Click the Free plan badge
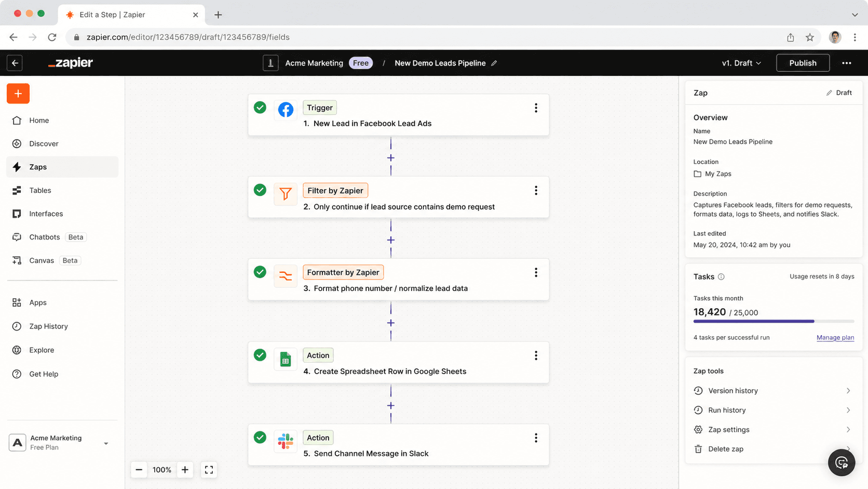This screenshot has width=868, height=489. coord(361,63)
